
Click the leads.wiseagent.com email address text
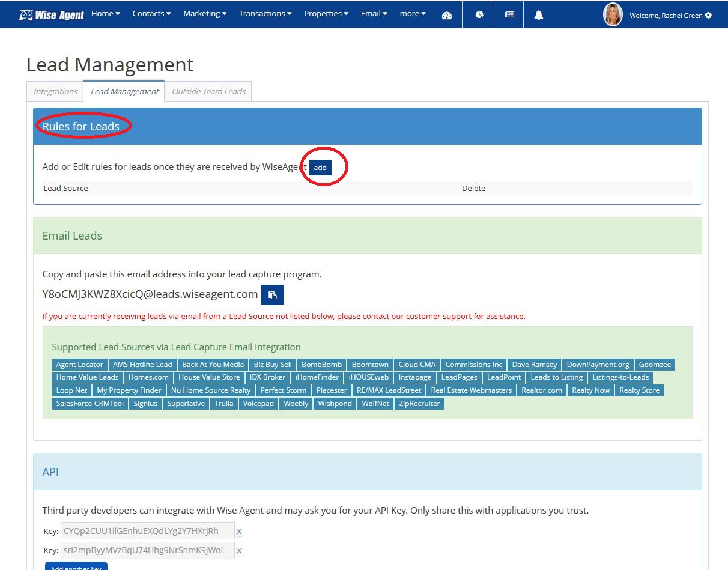[x=150, y=294]
